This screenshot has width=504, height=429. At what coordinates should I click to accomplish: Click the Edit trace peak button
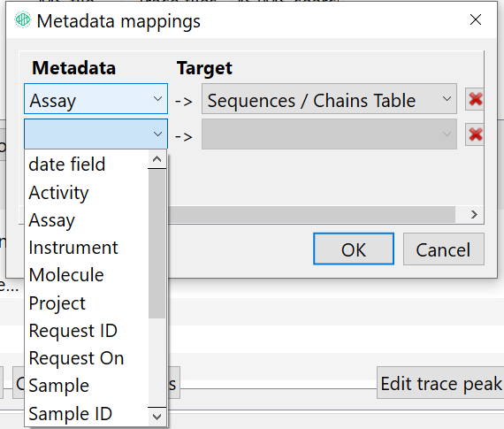click(x=440, y=383)
